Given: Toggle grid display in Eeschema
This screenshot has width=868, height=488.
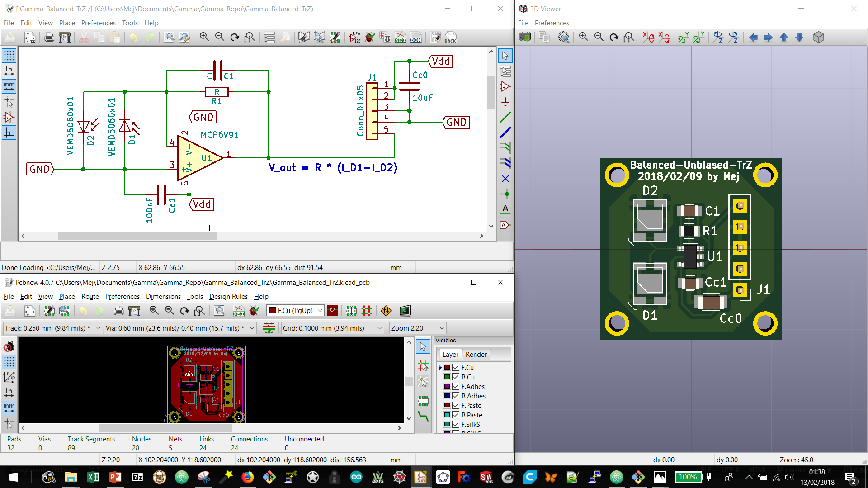Looking at the screenshot, I should [x=9, y=56].
